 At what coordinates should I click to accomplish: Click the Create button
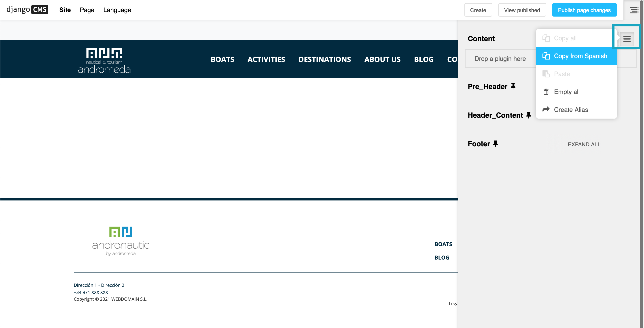coord(478,10)
